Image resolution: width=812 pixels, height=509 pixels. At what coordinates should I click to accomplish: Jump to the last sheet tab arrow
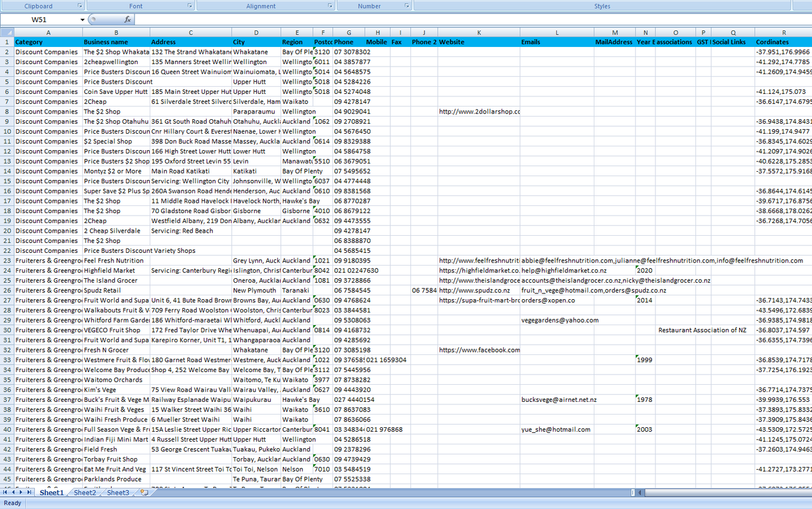tap(30, 493)
